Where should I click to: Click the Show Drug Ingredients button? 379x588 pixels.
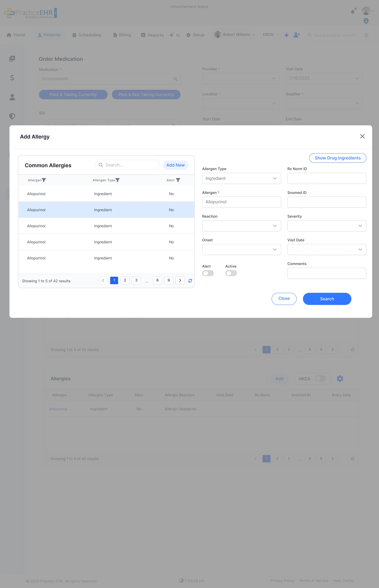(337, 158)
